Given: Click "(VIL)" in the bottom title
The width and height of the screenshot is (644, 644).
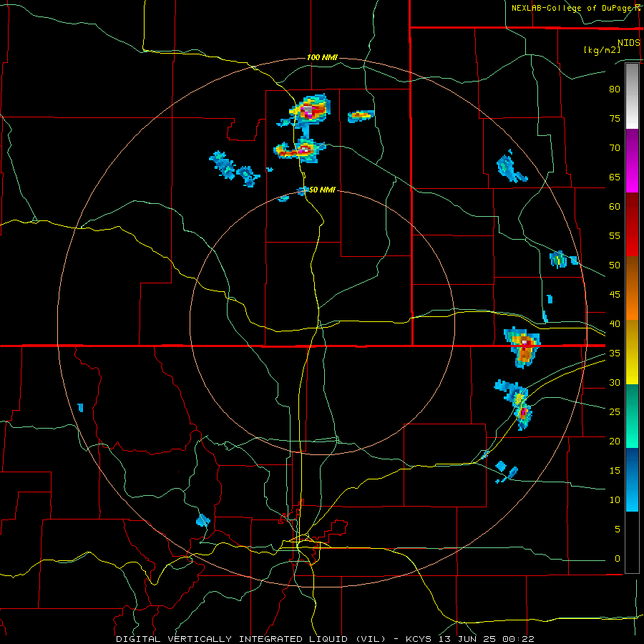Looking at the screenshot, I should click(x=371, y=639).
